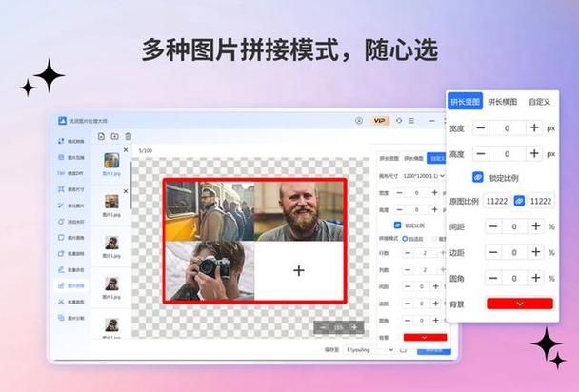The height and width of the screenshot is (392, 579).
Task: Click the trash icon to clear the image list
Action: pyautogui.click(x=129, y=136)
